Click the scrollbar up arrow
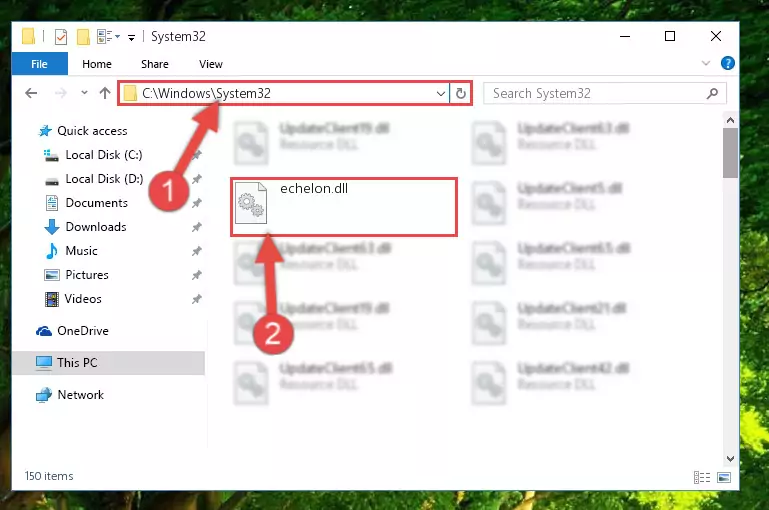 (730, 120)
